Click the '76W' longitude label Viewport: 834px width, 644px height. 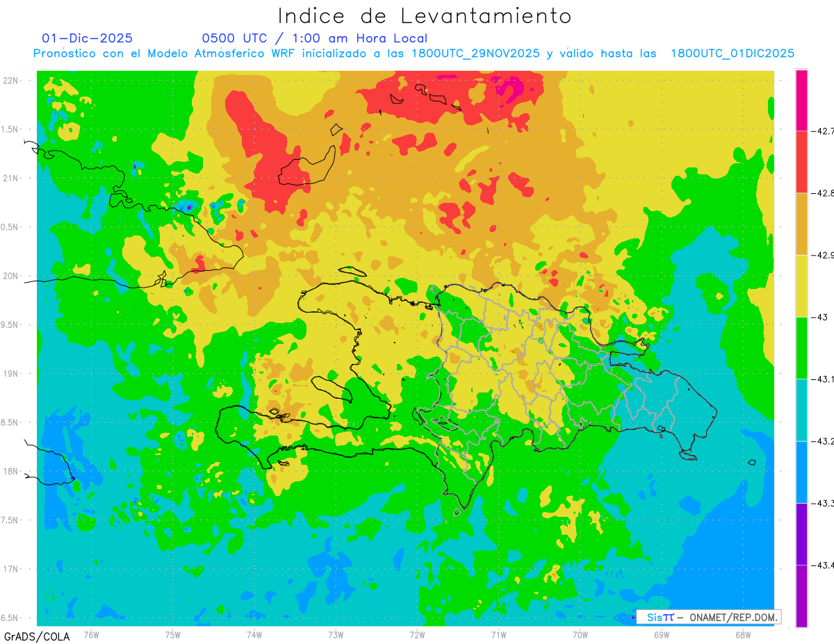(91, 635)
